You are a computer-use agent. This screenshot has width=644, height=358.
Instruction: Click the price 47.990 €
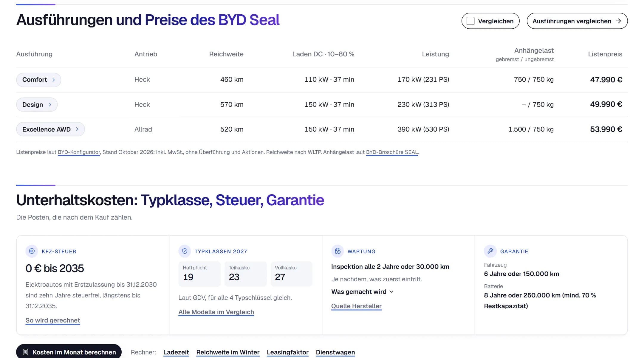[x=606, y=80]
